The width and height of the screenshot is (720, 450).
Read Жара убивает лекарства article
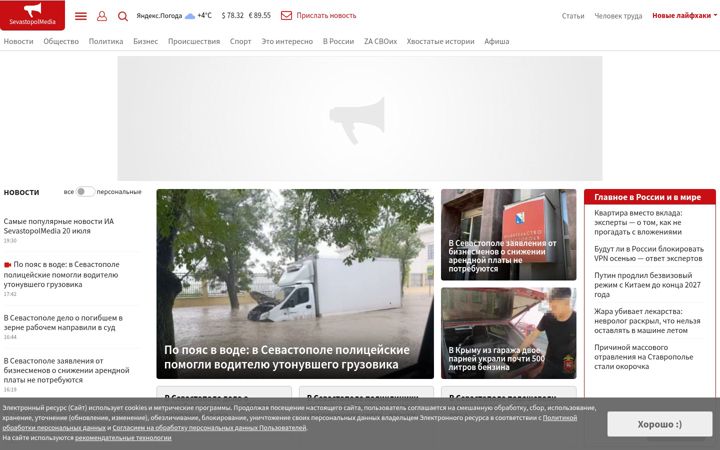647,321
